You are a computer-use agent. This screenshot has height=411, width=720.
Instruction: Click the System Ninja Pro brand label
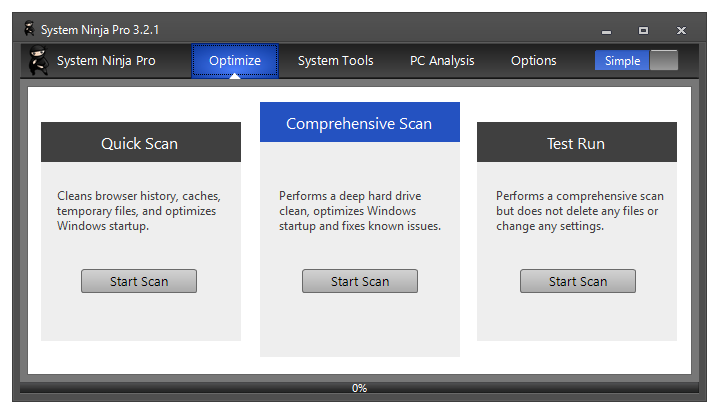click(x=106, y=61)
